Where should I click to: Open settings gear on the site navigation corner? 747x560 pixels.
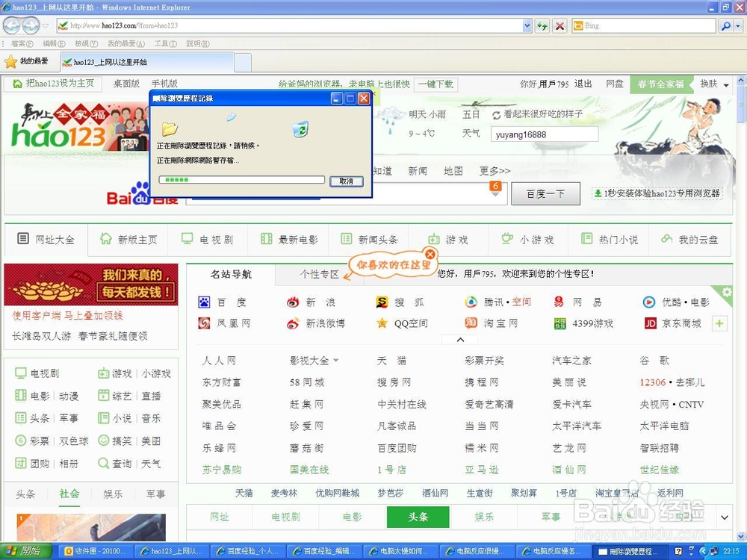(727, 292)
